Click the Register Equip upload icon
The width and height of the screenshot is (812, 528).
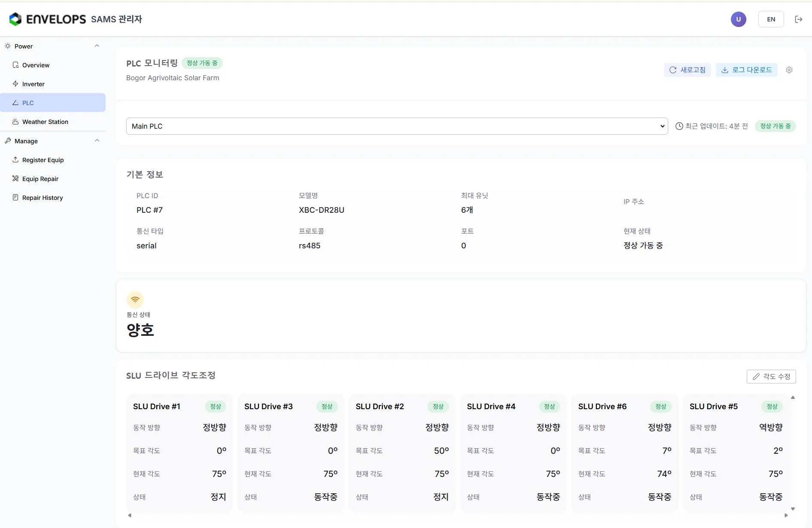point(15,160)
